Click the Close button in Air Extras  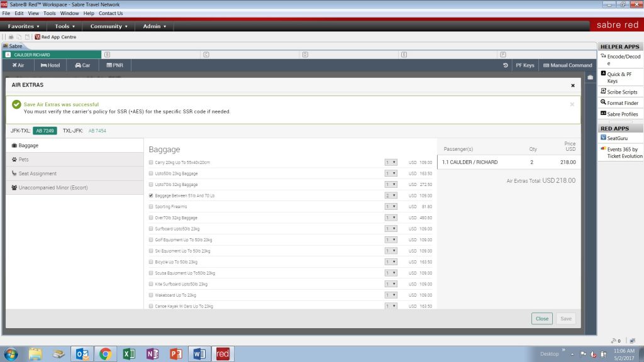point(541,319)
